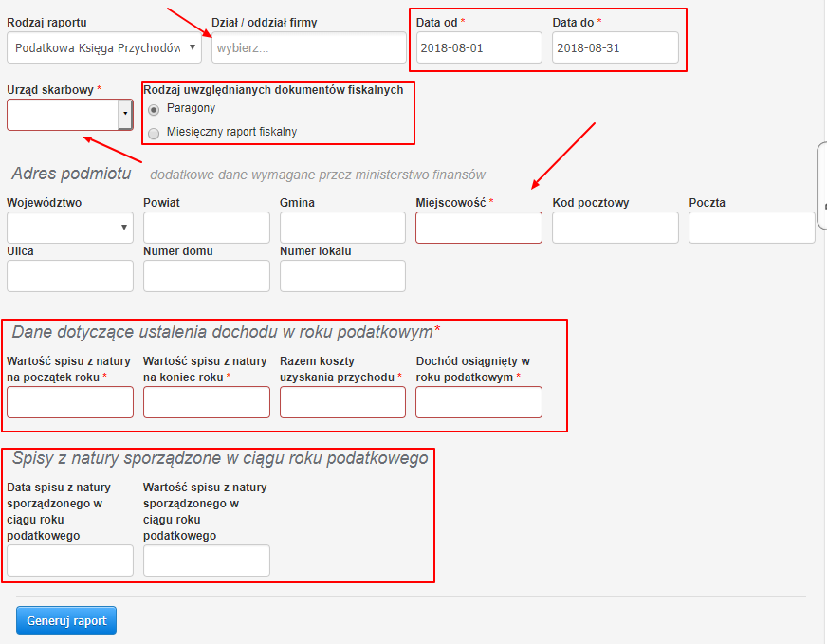The width and height of the screenshot is (827, 644).
Task: Click the Data spisu z natury field
Action: [70, 561]
